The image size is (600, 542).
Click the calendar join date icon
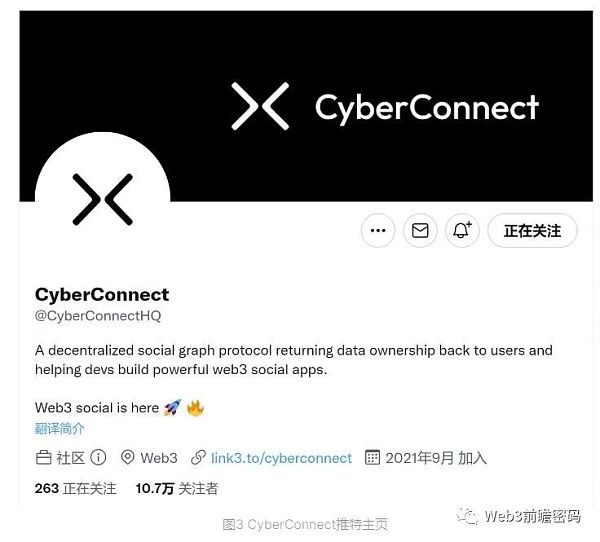tap(372, 457)
